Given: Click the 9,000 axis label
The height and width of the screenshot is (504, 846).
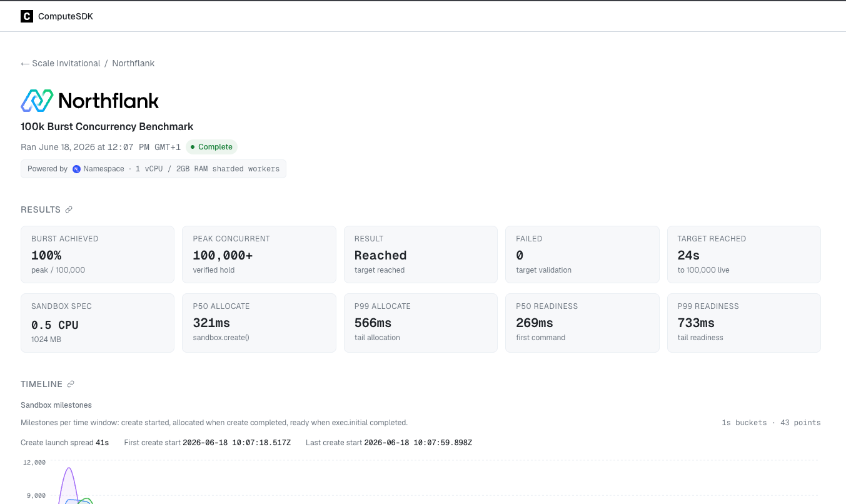Looking at the screenshot, I should coord(36,495).
